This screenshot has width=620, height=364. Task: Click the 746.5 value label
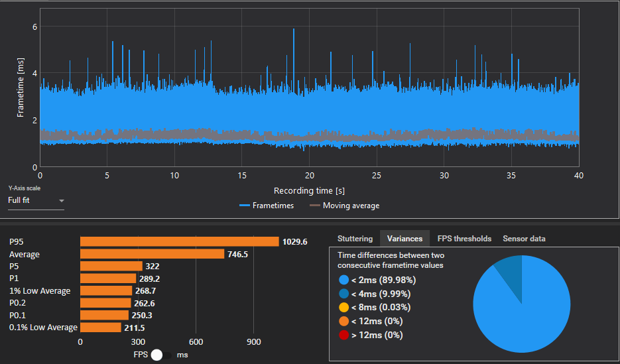click(x=237, y=254)
